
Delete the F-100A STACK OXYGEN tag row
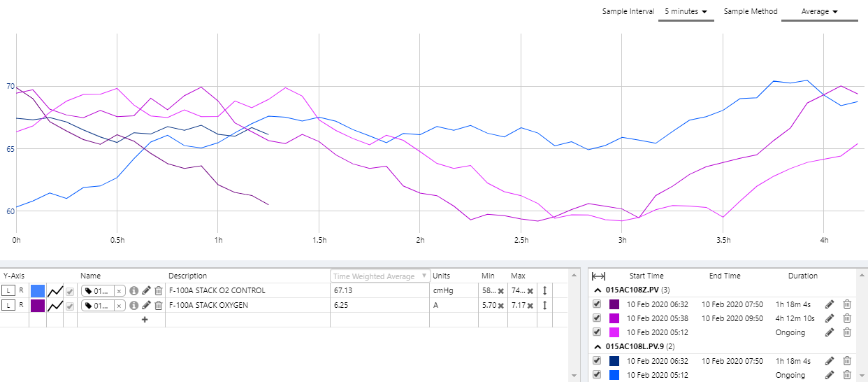[x=159, y=305]
